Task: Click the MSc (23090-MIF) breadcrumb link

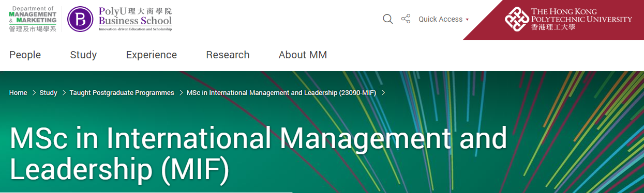Action: point(281,93)
